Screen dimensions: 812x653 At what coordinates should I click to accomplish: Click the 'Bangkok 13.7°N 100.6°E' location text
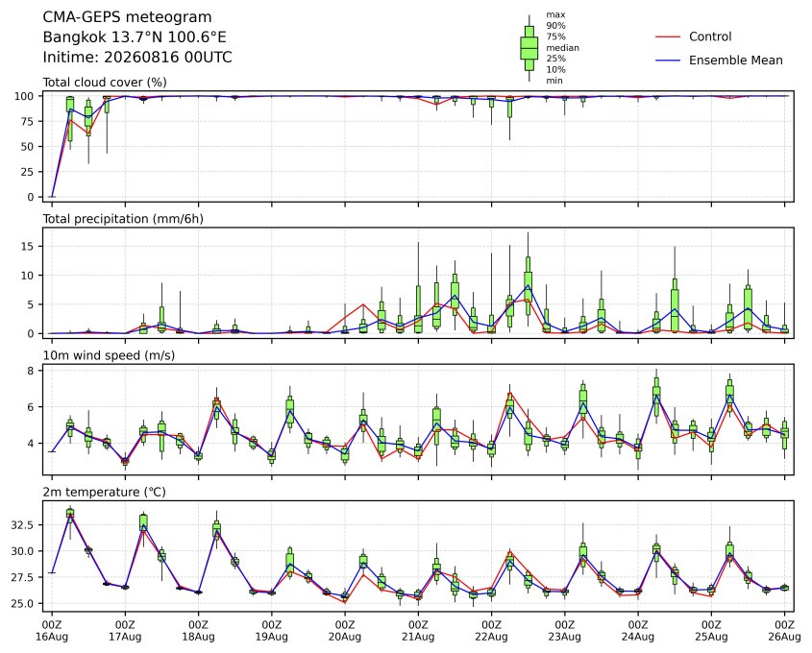(135, 37)
